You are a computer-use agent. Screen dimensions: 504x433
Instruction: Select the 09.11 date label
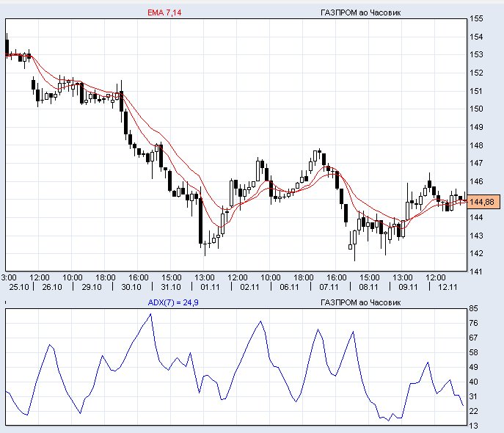[x=408, y=287]
